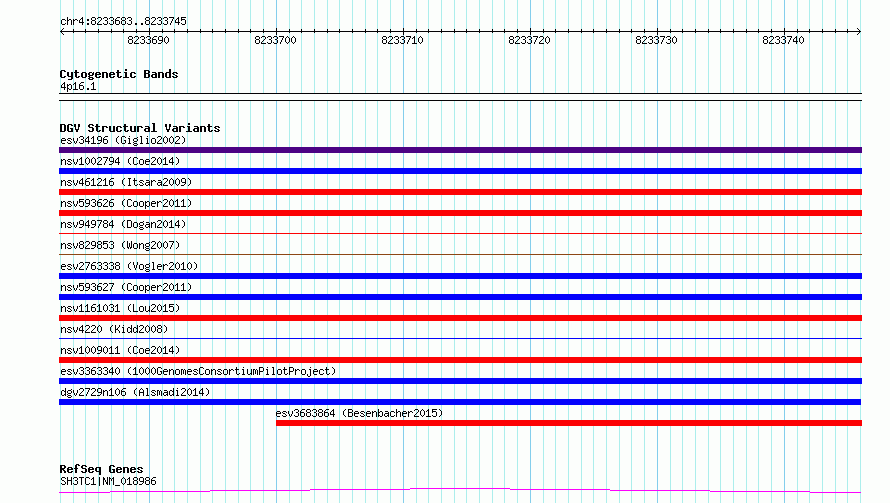
Task: Click the SH3TC1|NM_018986 gene label
Action: click(108, 481)
